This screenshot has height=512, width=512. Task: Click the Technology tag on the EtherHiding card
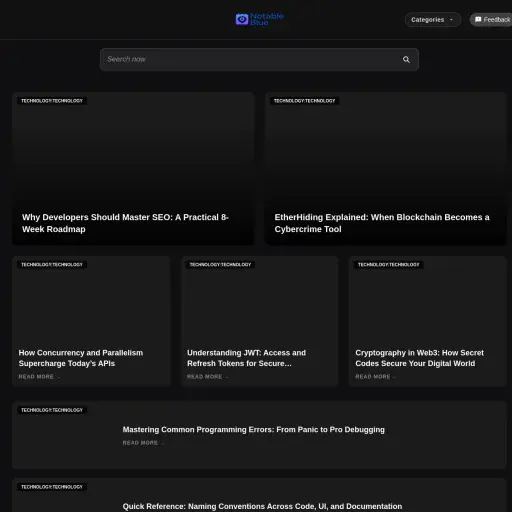305,101
